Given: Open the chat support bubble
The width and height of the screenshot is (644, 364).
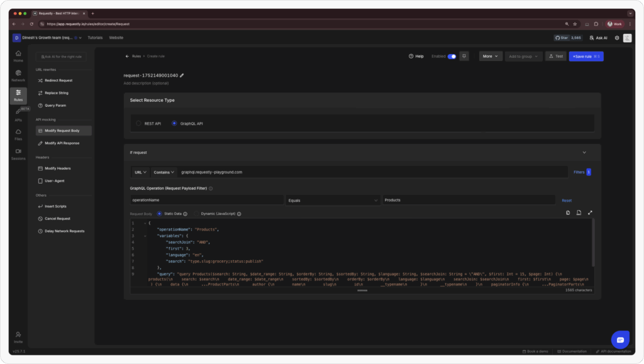Looking at the screenshot, I should click(x=620, y=339).
